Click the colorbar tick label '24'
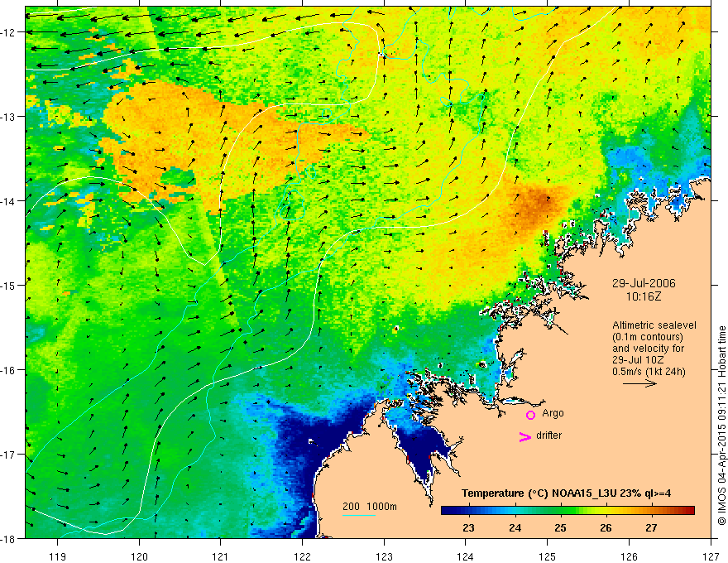Viewport: 728px width, 563px height. pyautogui.click(x=515, y=527)
